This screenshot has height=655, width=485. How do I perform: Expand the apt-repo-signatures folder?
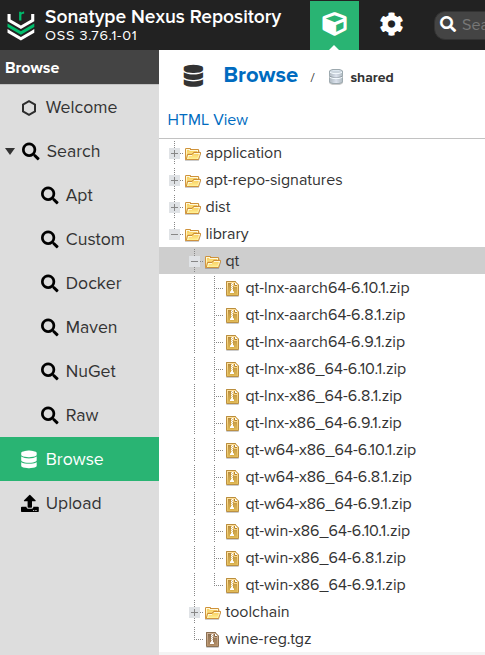(175, 180)
